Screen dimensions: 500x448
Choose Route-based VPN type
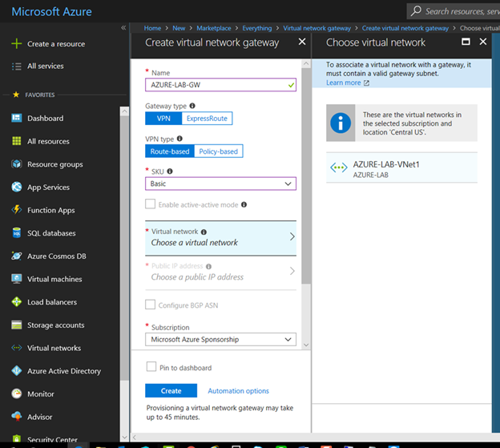170,151
